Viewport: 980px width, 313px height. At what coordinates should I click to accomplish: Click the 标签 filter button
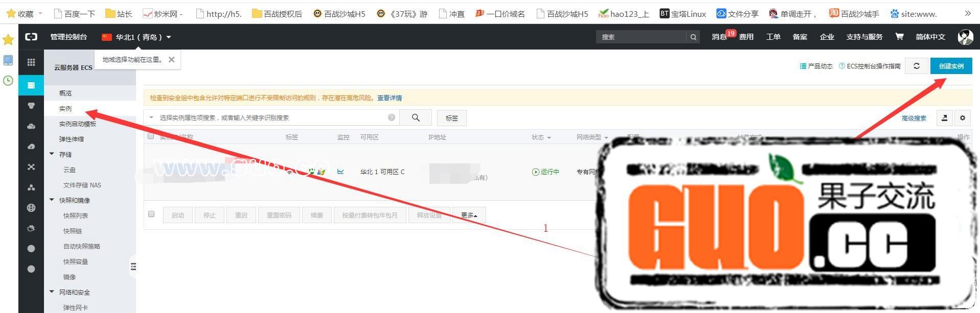(452, 118)
